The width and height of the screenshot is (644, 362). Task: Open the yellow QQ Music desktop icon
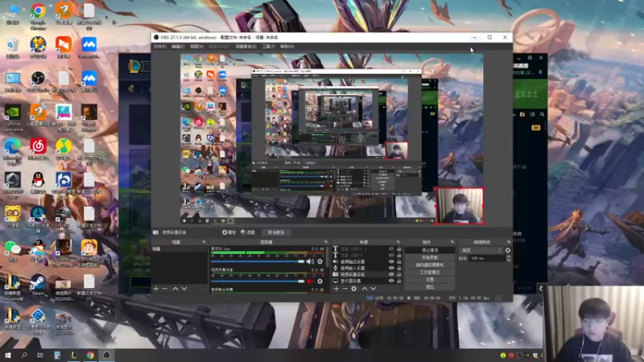(64, 149)
